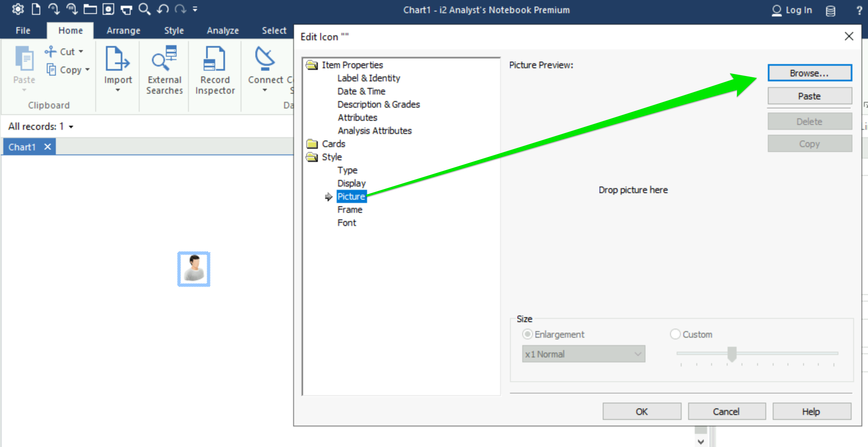This screenshot has width=868, height=447.
Task: Click the database icon near Log In
Action: point(830,11)
